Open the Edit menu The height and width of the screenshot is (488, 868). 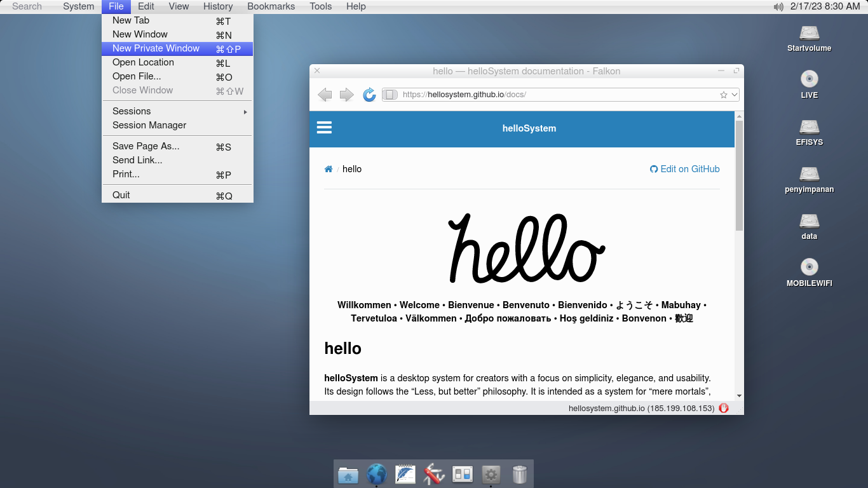click(x=146, y=6)
